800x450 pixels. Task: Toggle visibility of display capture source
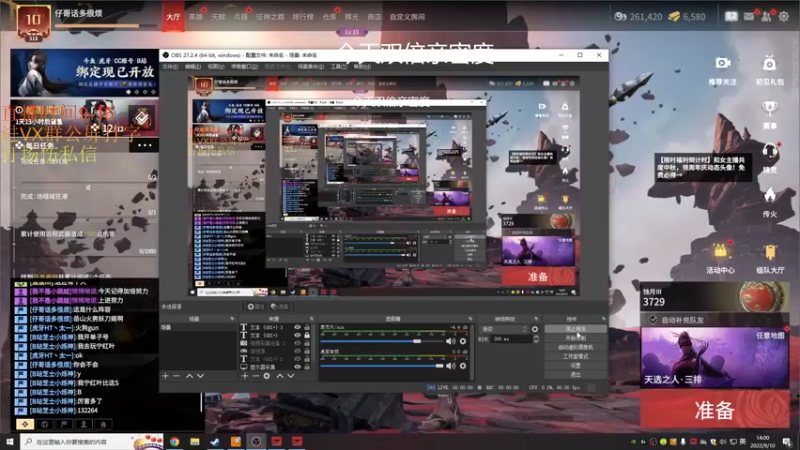pyautogui.click(x=297, y=366)
